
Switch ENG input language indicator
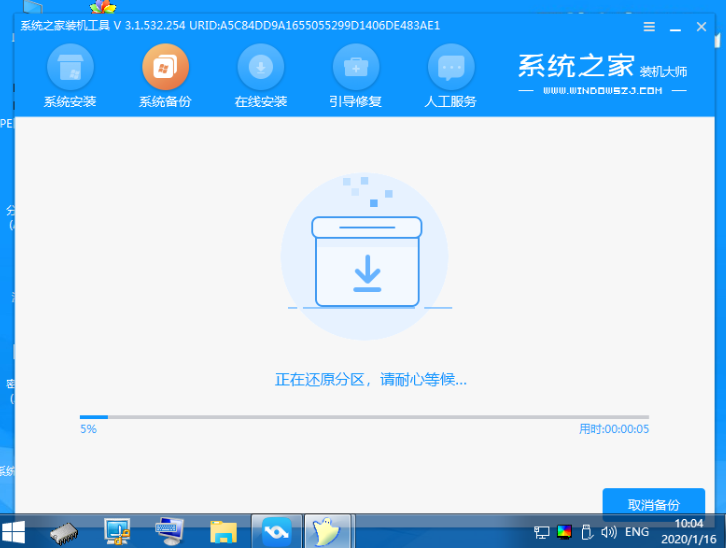636,532
